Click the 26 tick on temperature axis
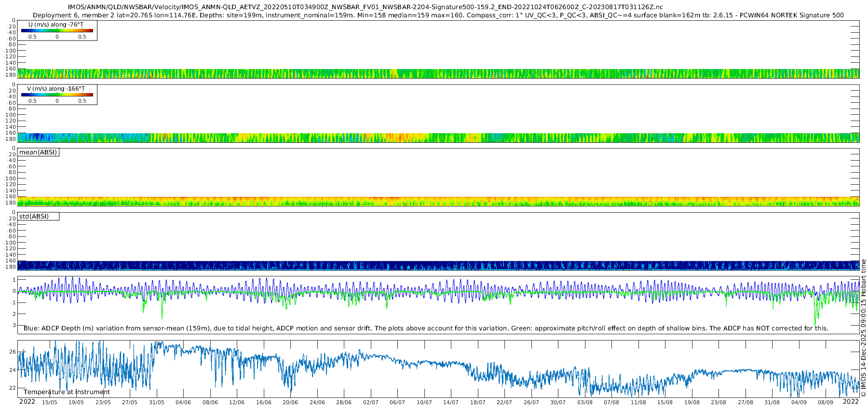Viewport: 868px width, 410px height. 13,352
